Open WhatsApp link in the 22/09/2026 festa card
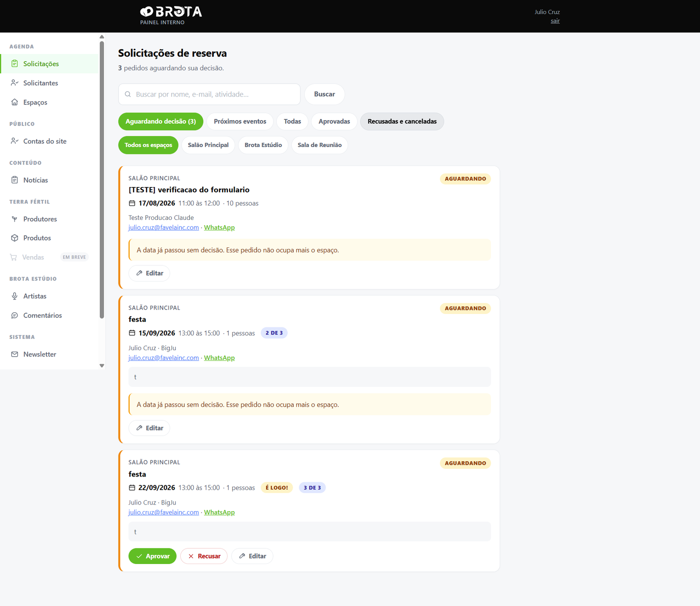Screen dimensions: 700x606 [219, 512]
